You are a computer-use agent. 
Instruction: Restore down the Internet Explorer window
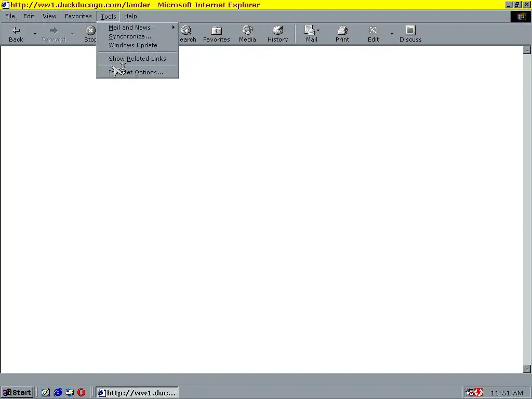click(x=517, y=5)
